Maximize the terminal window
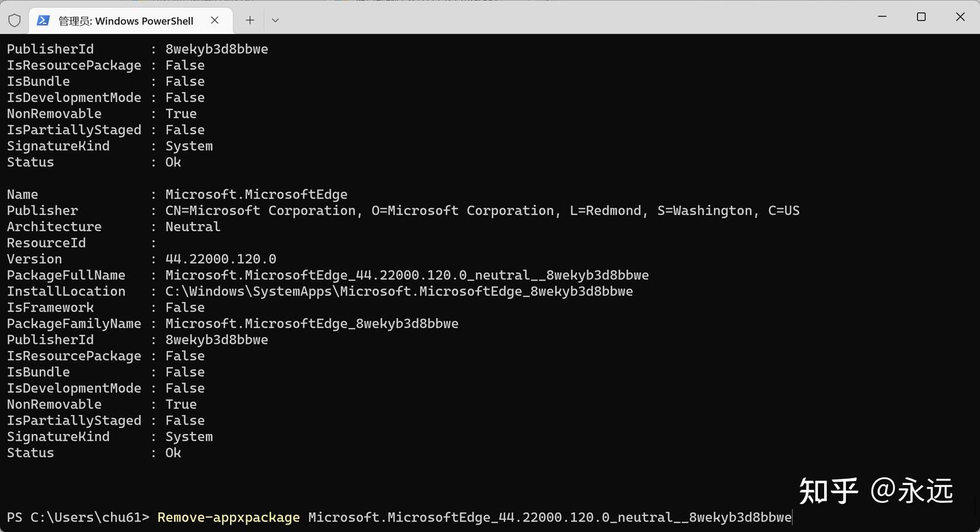 tap(921, 17)
